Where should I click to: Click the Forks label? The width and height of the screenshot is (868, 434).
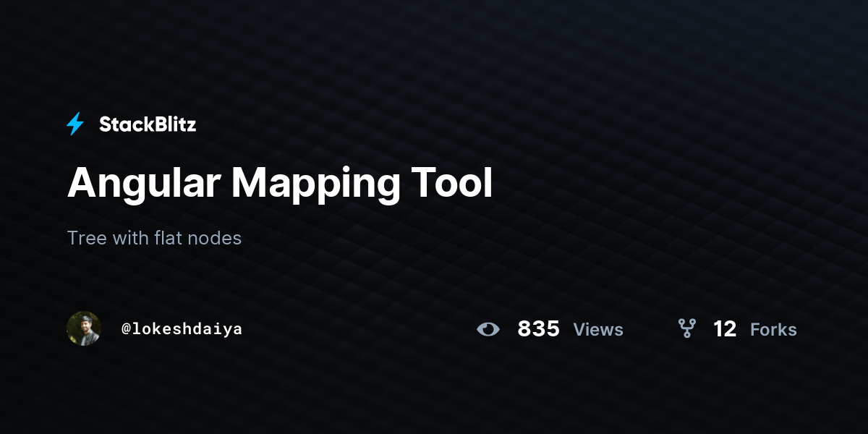pos(773,329)
